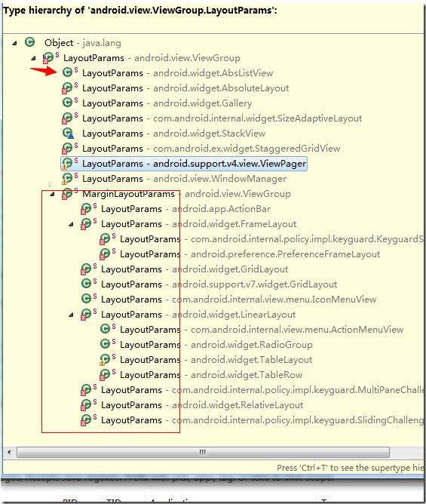
Task: Click class icon of StackView LayoutParams
Action: (x=67, y=133)
